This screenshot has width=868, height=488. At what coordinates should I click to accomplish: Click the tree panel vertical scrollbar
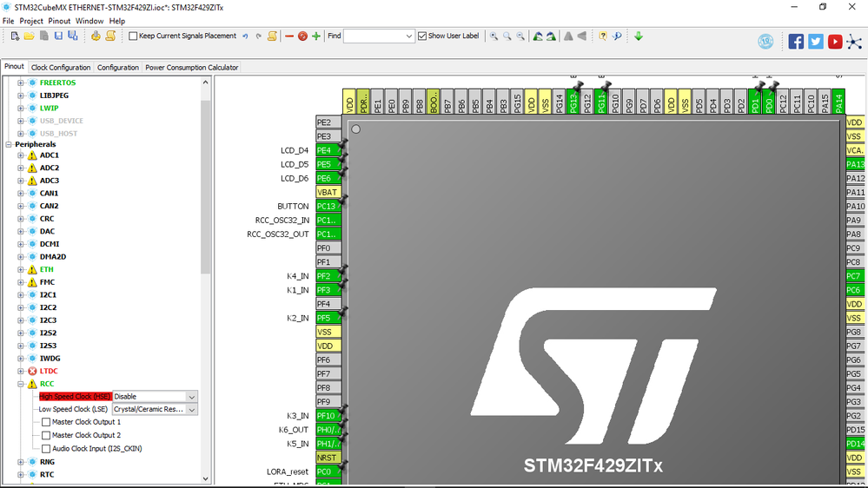click(205, 187)
